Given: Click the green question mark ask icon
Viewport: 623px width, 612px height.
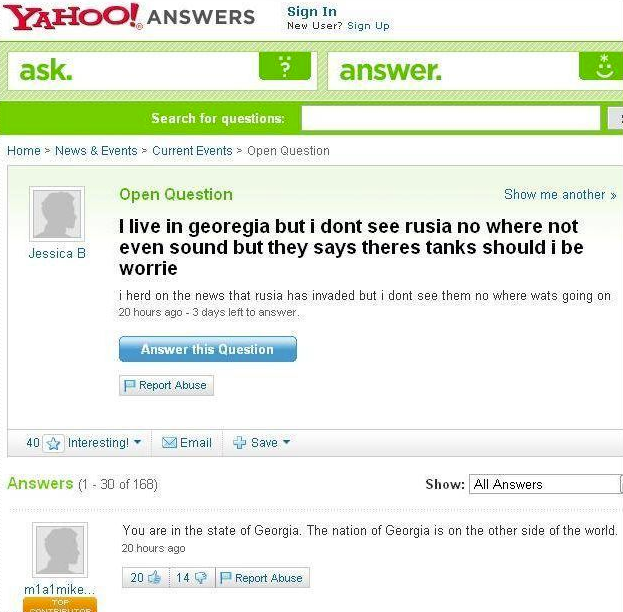Looking at the screenshot, I should (x=285, y=66).
